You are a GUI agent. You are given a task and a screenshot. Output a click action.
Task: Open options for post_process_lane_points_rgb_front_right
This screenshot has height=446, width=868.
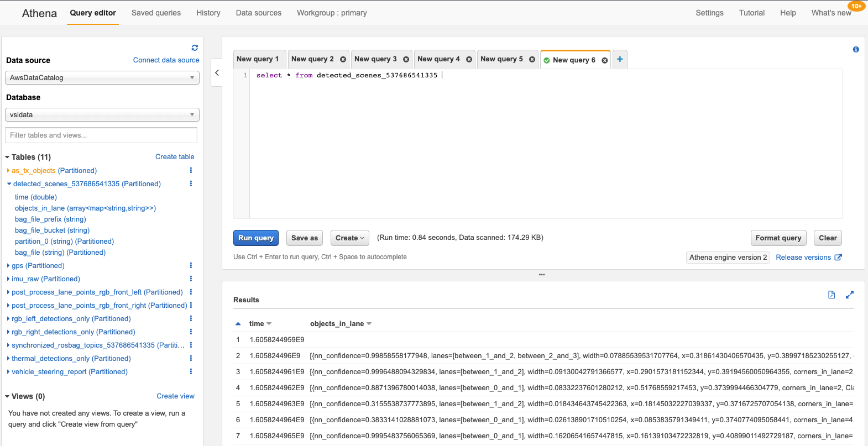point(191,305)
